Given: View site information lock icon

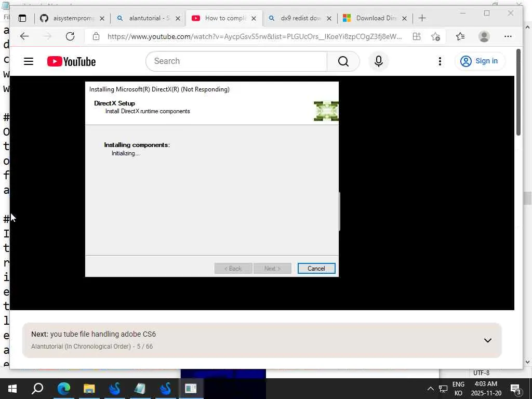Looking at the screenshot, I should (96, 36).
